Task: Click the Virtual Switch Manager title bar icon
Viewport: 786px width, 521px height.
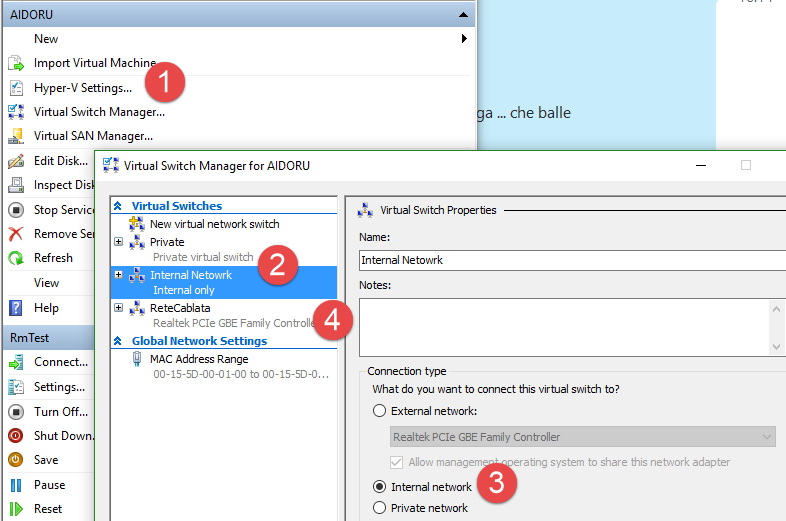Action: (x=110, y=165)
